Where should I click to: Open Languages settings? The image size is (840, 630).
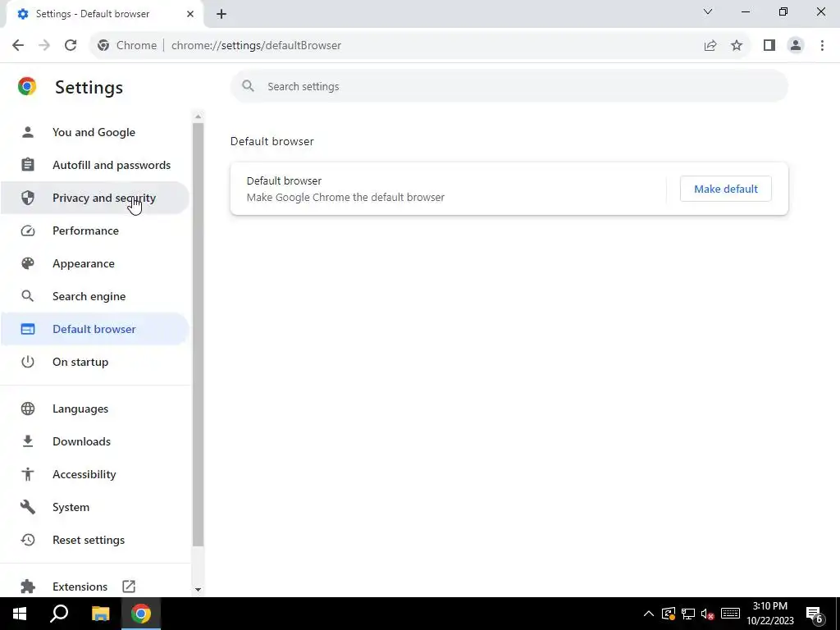[95, 409]
